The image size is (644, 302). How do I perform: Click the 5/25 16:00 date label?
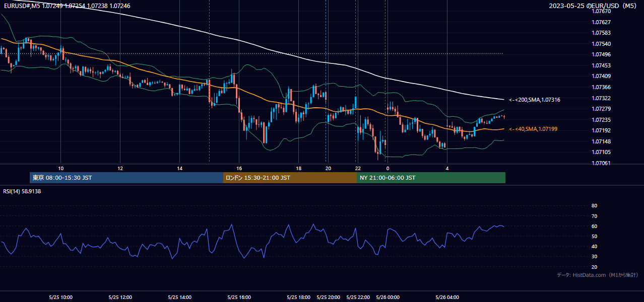pos(239,297)
